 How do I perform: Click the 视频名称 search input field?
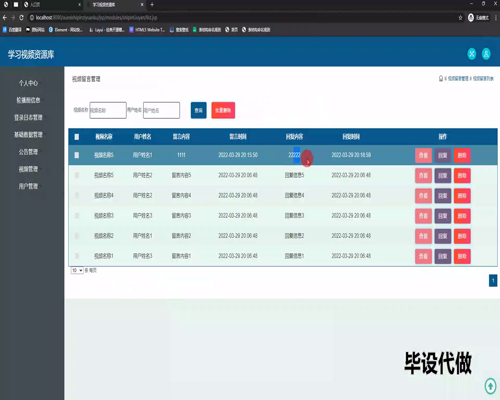108,110
